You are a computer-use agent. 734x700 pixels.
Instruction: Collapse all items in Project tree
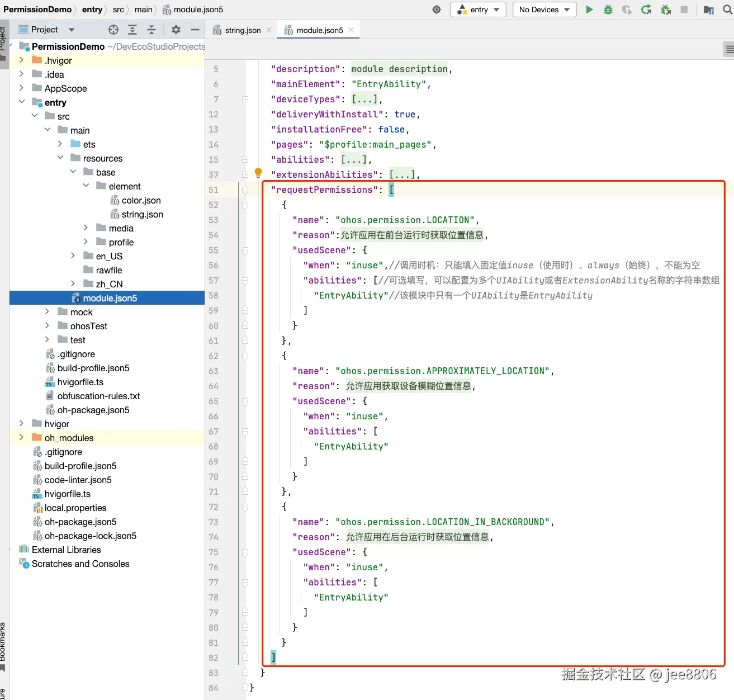[x=151, y=30]
